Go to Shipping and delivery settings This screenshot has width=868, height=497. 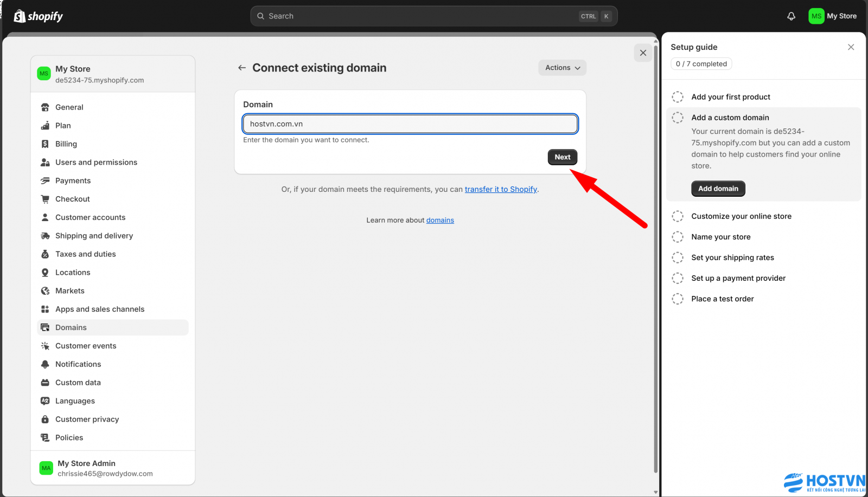coord(113,236)
